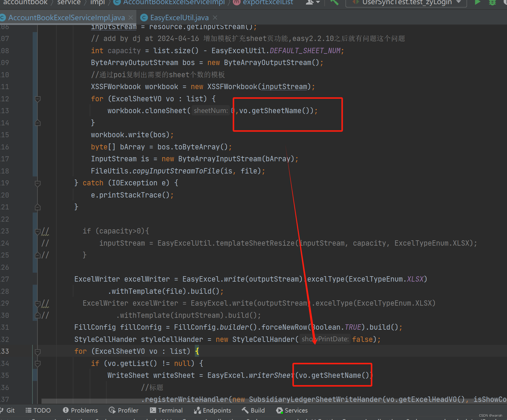
Task: Open the Git tool window
Action: pos(7,410)
